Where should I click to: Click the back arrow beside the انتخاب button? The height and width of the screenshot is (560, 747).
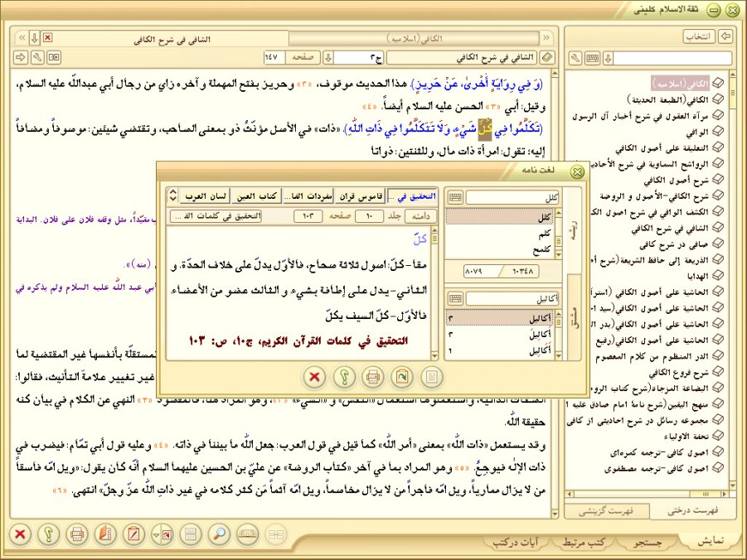[x=725, y=36]
